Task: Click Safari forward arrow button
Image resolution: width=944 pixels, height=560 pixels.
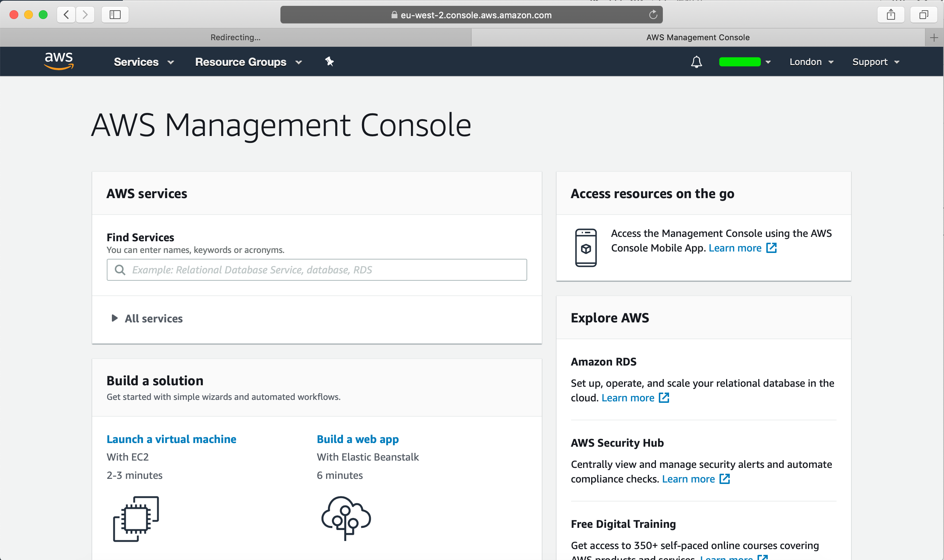Action: coord(85,15)
